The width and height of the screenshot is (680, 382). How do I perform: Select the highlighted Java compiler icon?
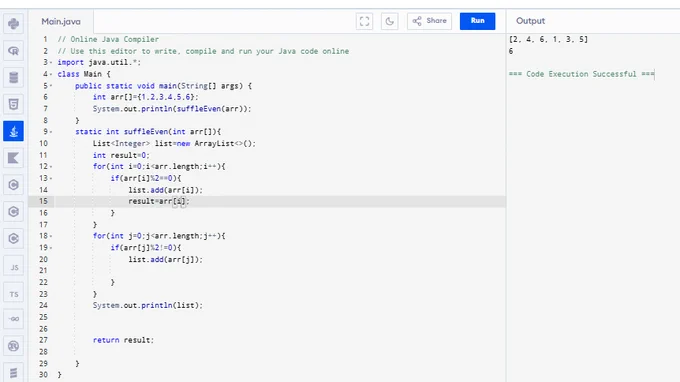[13, 131]
